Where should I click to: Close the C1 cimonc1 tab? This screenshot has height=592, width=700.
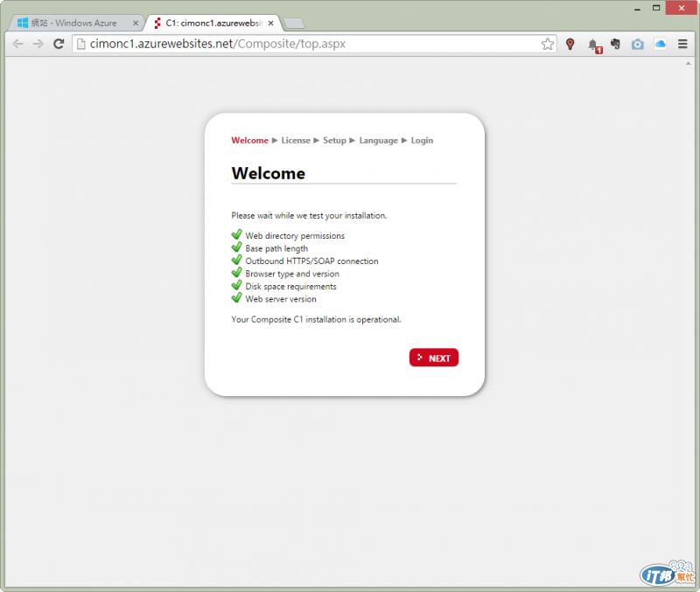pyautogui.click(x=270, y=23)
